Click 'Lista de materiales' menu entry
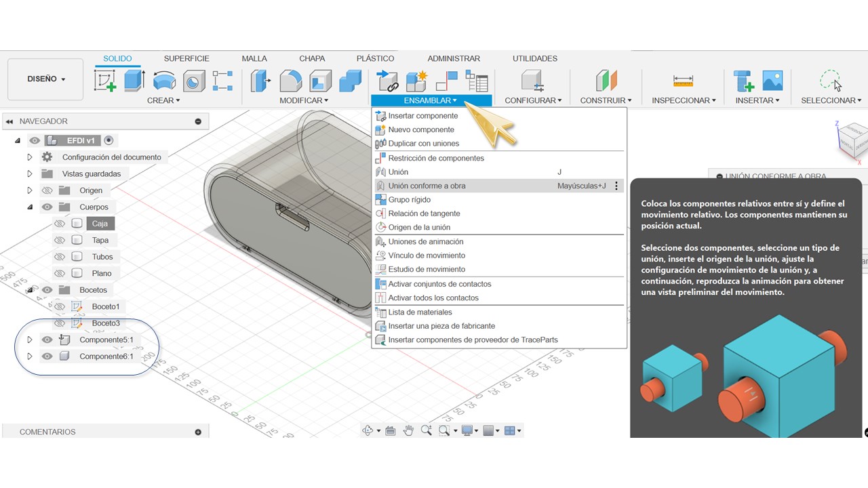Viewport: 868px width, 488px height. [420, 312]
